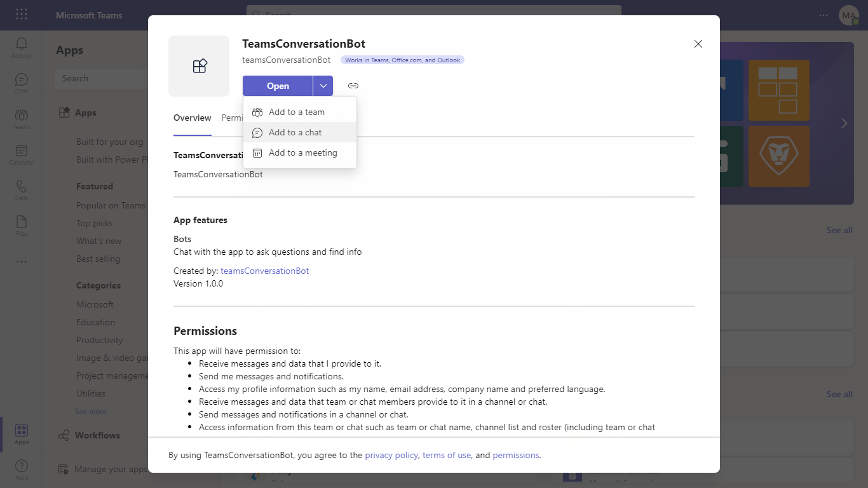Click the Apps search field in sidebar
Viewport: 868px width, 488px height.
click(x=102, y=78)
